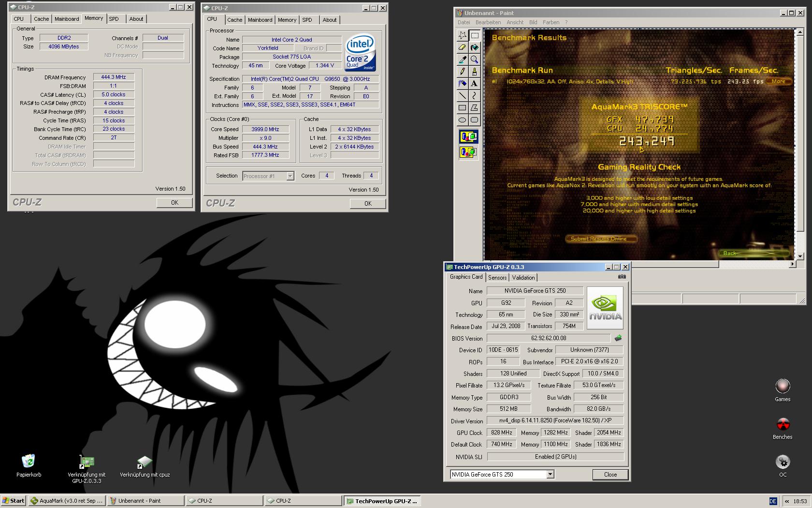Open SPD tab in the right-hand CPU-Z window
This screenshot has height=508, width=812.
(x=307, y=20)
